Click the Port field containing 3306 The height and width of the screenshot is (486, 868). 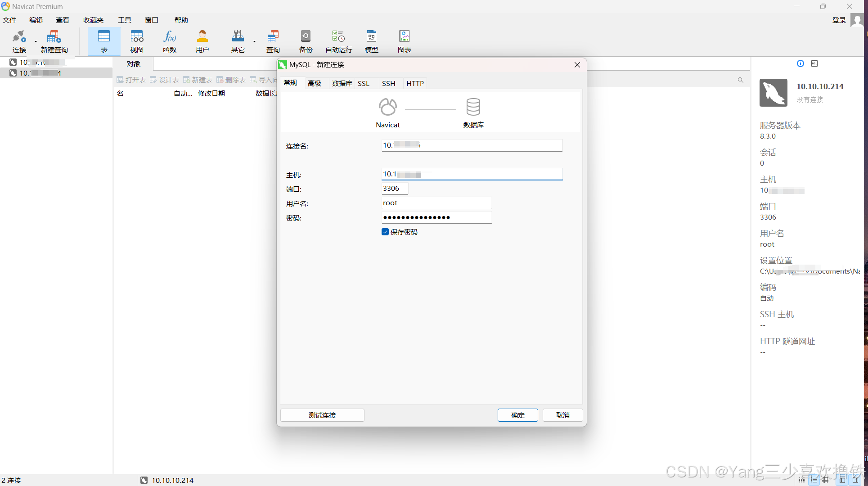[394, 189]
